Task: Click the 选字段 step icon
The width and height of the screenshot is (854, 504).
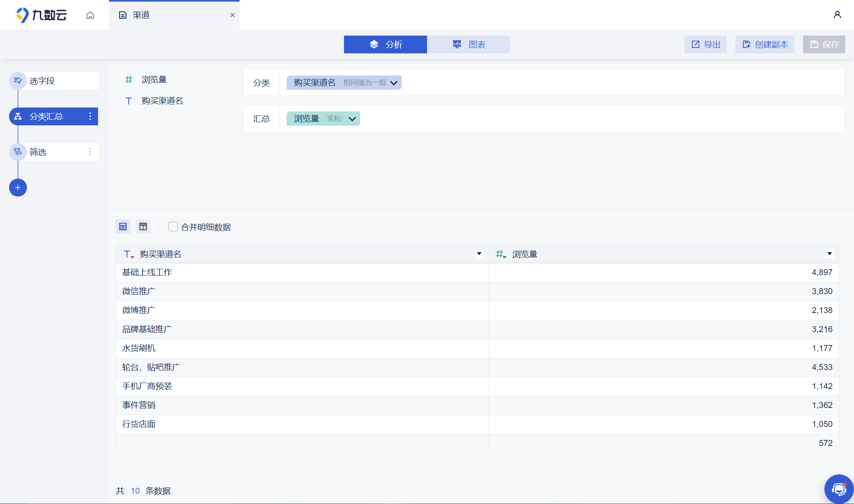Action: (18, 81)
